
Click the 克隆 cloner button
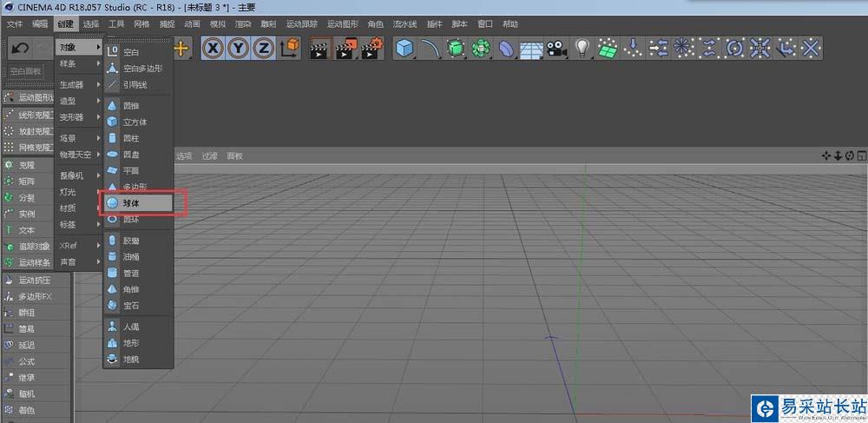pyautogui.click(x=28, y=165)
